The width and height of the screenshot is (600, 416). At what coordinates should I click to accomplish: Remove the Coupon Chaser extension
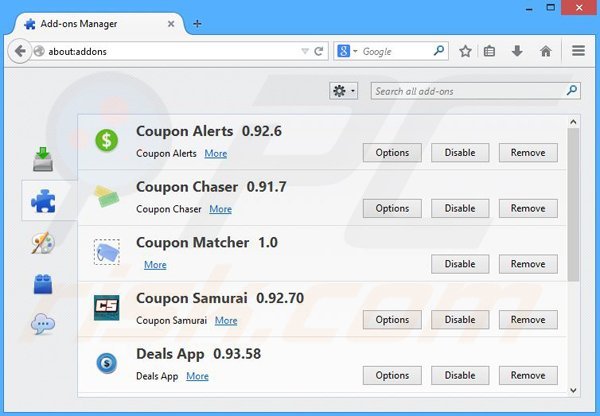click(x=528, y=209)
